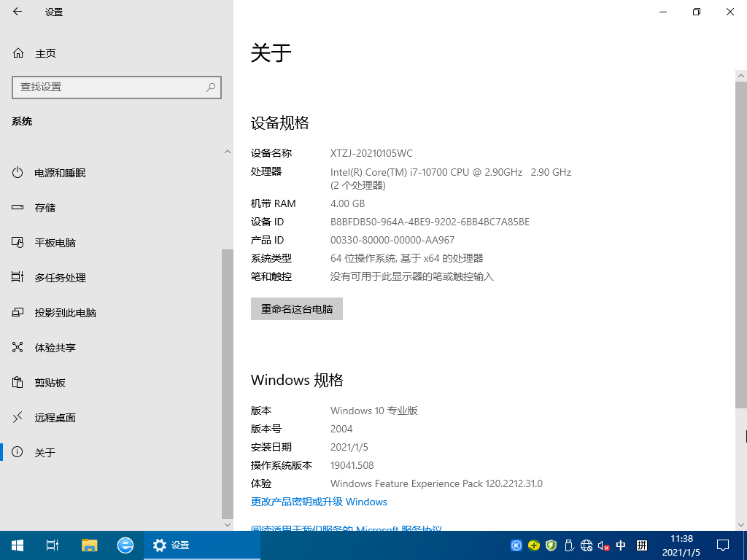Click 64 位操作系统 system type value
This screenshot has height=560, width=747.
(407, 258)
